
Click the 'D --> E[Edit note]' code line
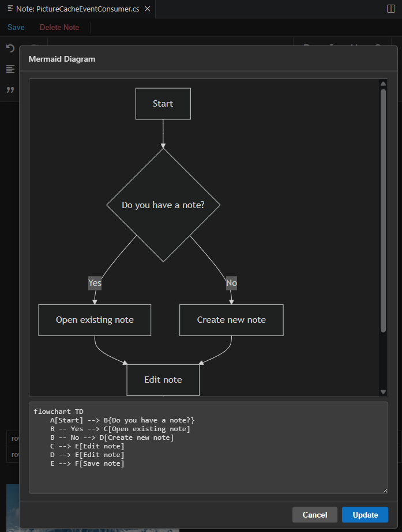point(87,455)
